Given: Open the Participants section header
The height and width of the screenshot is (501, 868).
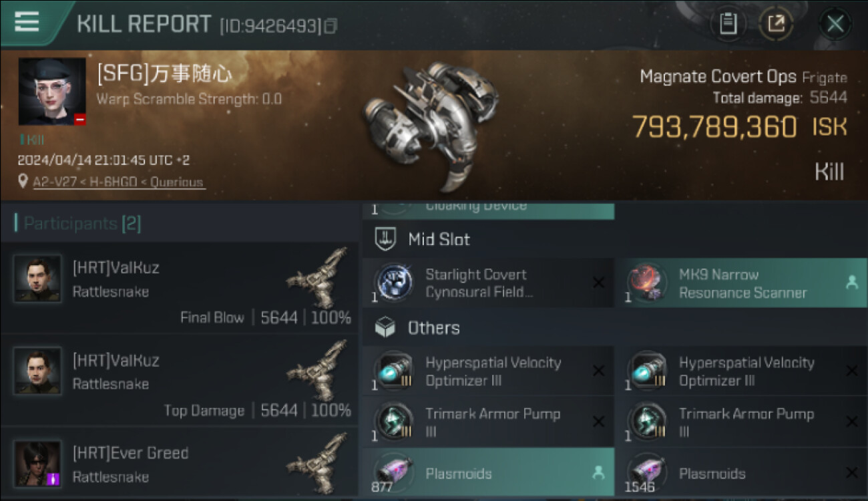Looking at the screenshot, I should tap(77, 223).
